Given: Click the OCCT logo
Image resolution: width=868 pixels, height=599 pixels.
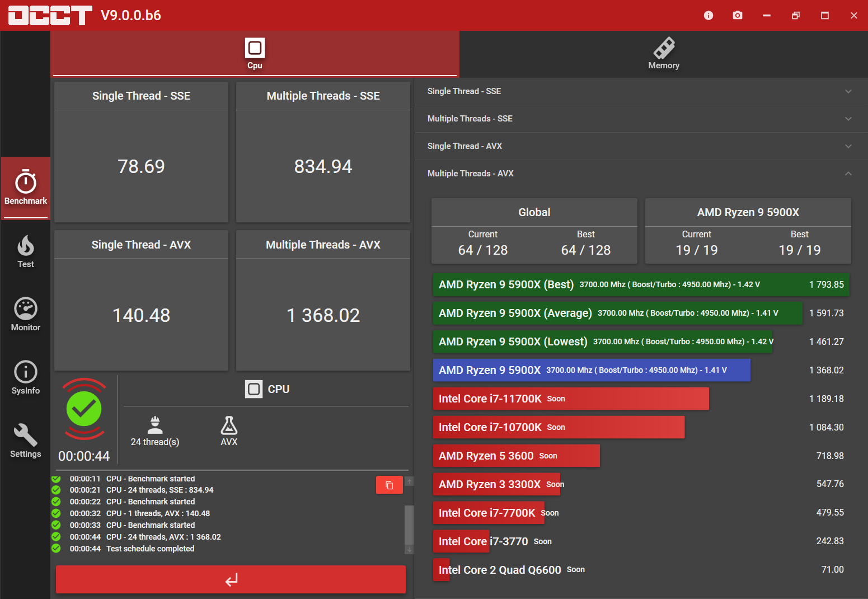Looking at the screenshot, I should coord(49,15).
